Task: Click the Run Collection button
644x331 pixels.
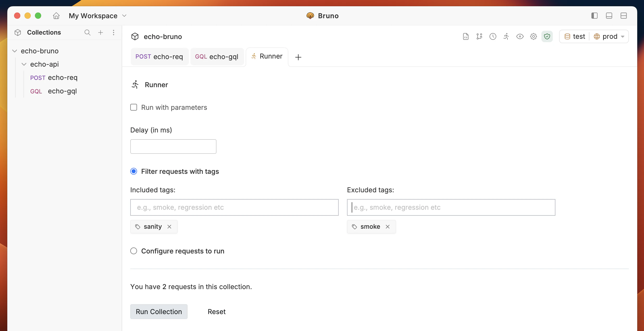Action: 159,312
